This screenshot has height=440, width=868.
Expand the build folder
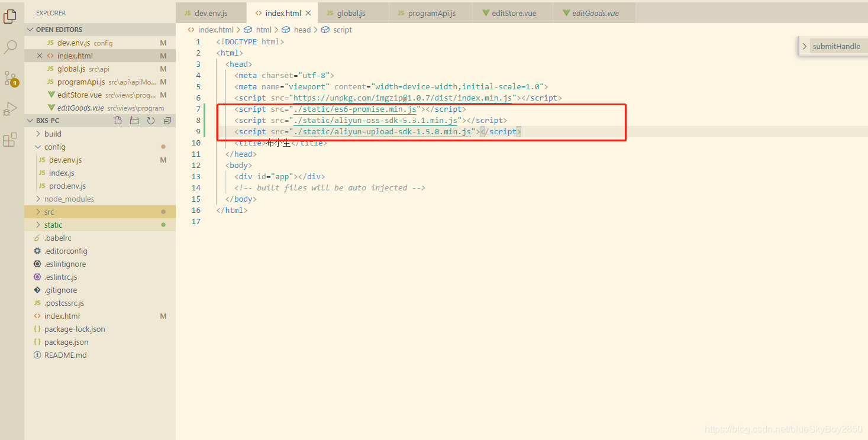(x=100, y=134)
